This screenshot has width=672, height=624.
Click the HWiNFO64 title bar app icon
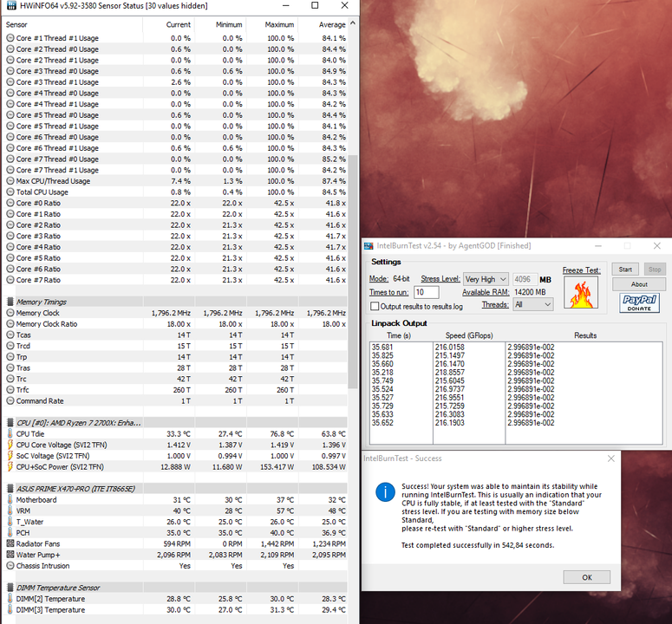11,5
